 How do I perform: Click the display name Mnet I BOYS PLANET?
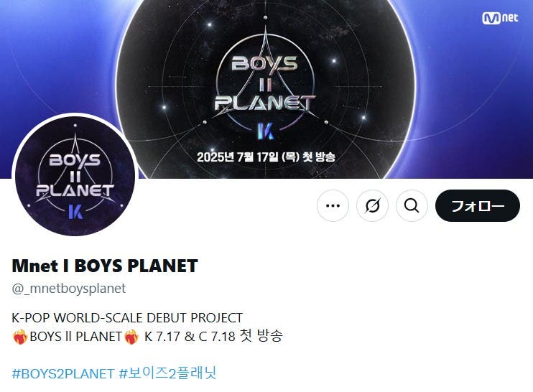105,266
